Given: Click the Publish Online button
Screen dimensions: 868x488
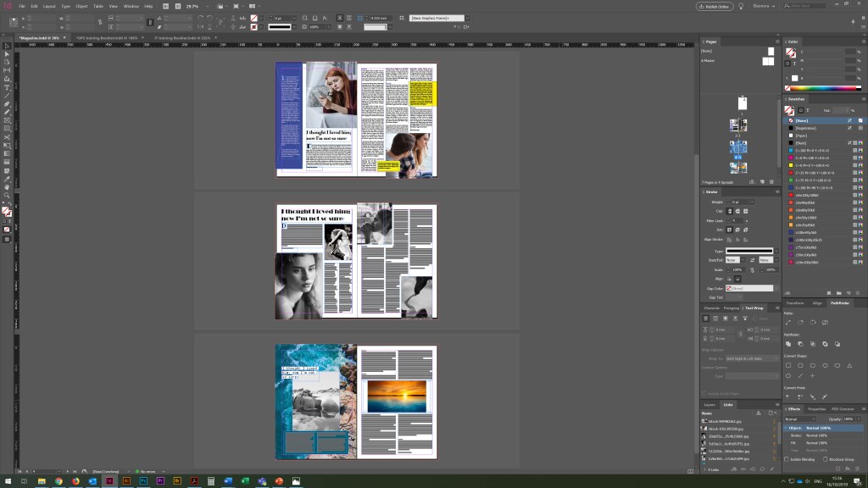Looking at the screenshot, I should coord(715,6).
